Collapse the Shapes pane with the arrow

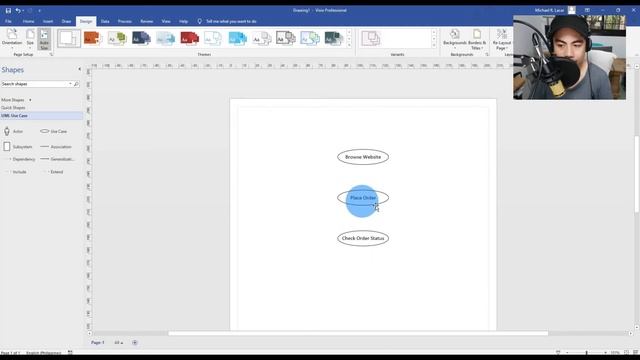tap(79, 69)
